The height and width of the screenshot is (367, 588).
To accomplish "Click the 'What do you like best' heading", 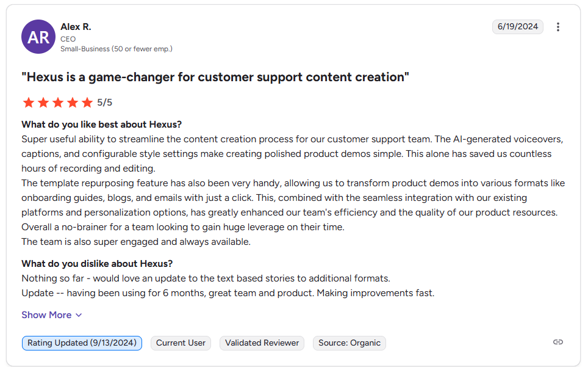I will (x=102, y=125).
